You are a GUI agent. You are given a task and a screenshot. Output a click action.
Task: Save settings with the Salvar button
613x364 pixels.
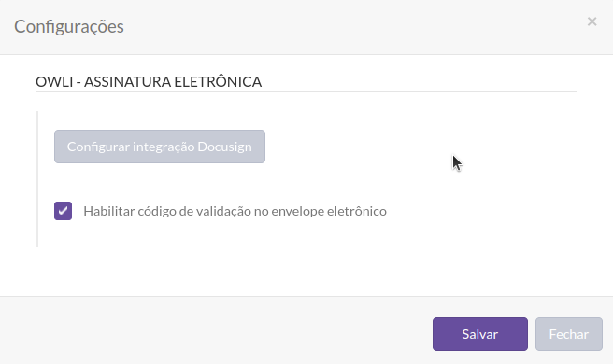[480, 334]
